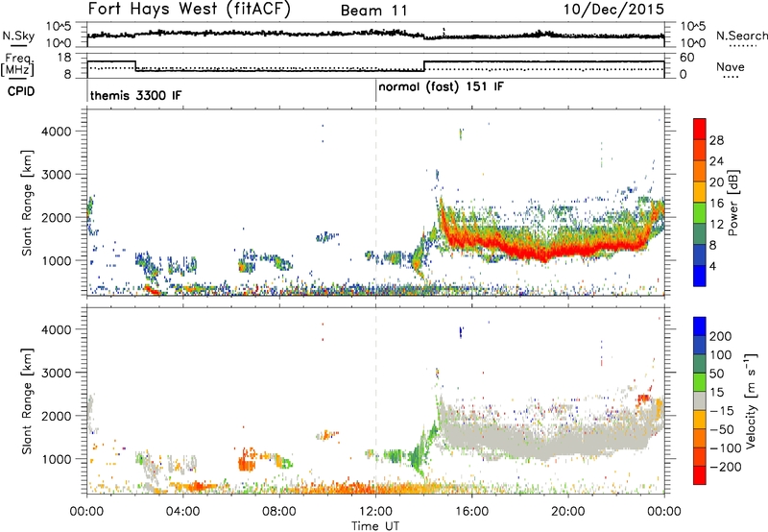This screenshot has width=768, height=532.
Task: Click the "N.Search" legend label
Action: coord(742,36)
